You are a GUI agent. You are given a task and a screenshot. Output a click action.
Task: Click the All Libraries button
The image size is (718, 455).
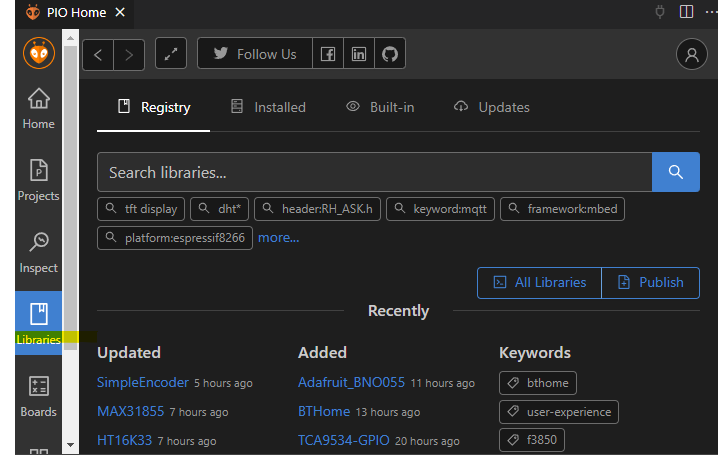click(x=539, y=283)
